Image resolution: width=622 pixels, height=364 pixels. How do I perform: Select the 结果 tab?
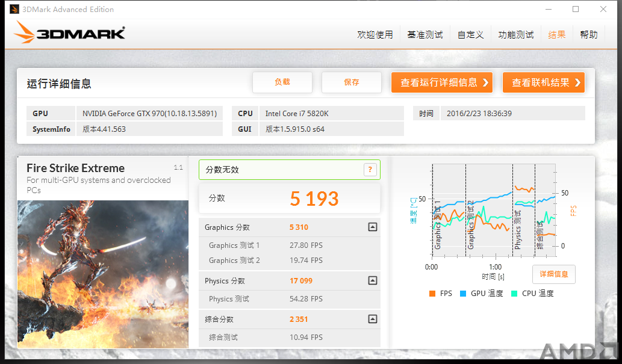click(x=556, y=35)
